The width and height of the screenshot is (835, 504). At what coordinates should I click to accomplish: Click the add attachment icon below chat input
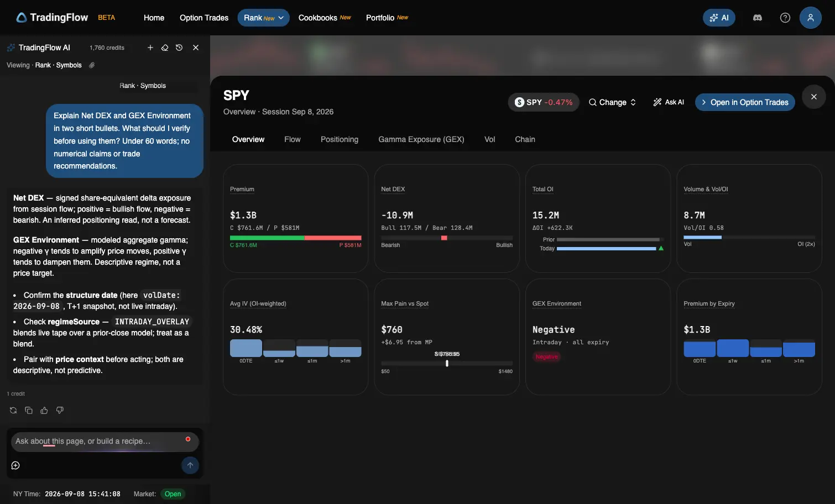tap(15, 465)
